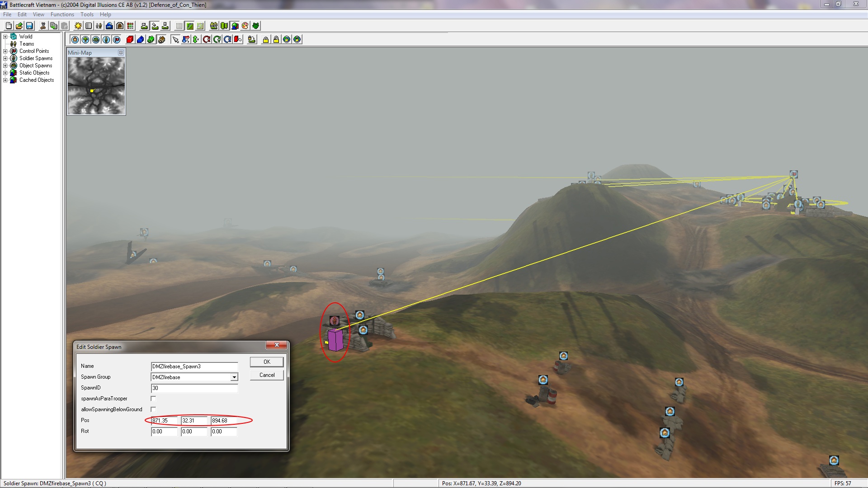Image resolution: width=868 pixels, height=488 pixels.
Task: Open the View menu
Action: pos(38,14)
